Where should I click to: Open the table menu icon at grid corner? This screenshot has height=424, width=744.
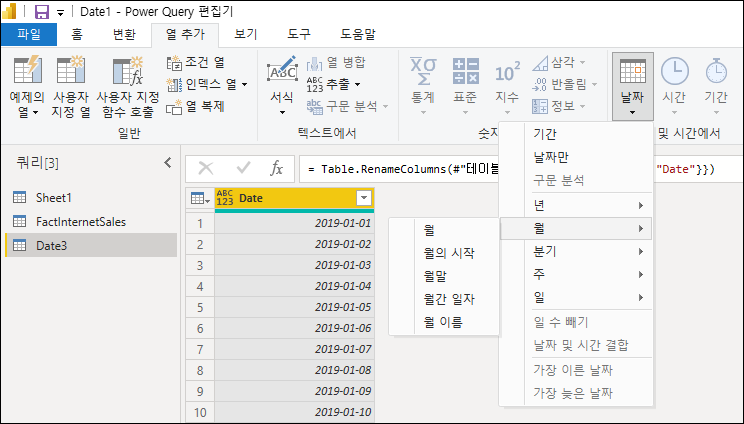pyautogui.click(x=200, y=198)
